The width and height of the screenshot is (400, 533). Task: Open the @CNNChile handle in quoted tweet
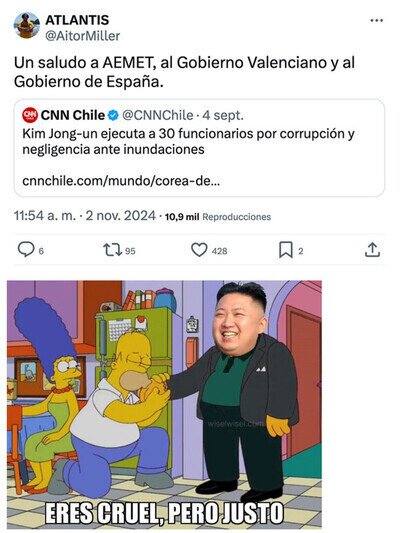(157, 116)
